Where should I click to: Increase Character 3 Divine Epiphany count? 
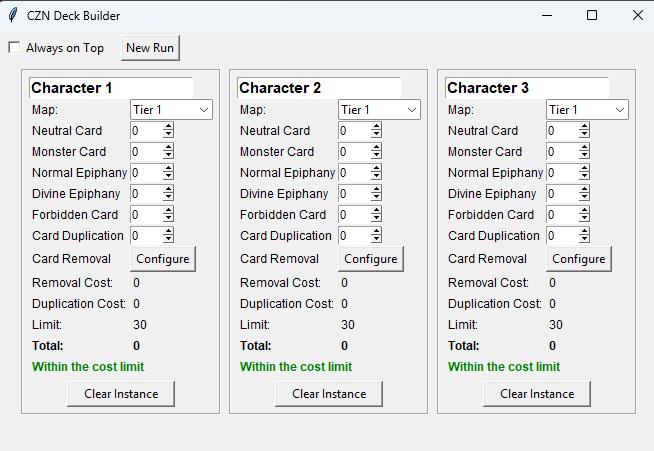coord(584,189)
